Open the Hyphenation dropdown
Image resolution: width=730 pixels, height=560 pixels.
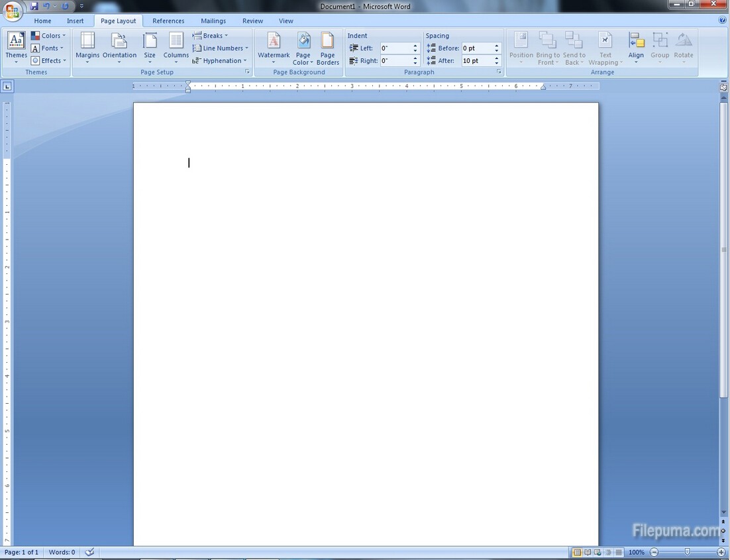(220, 61)
